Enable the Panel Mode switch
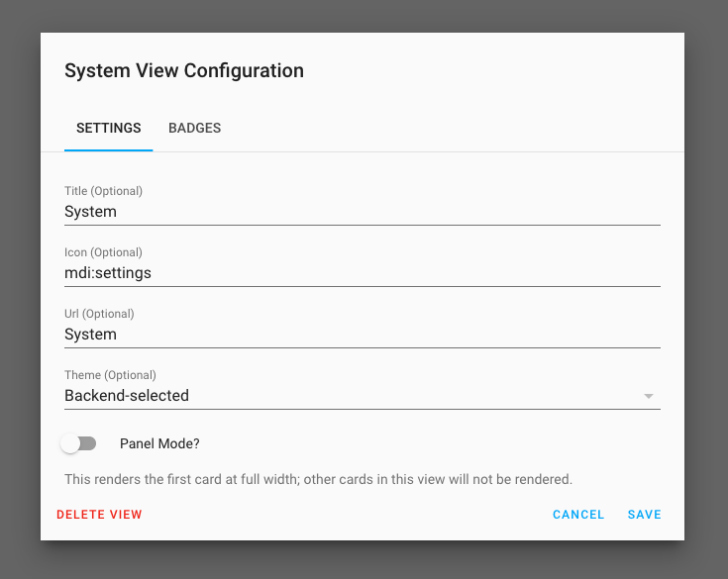 coord(78,443)
